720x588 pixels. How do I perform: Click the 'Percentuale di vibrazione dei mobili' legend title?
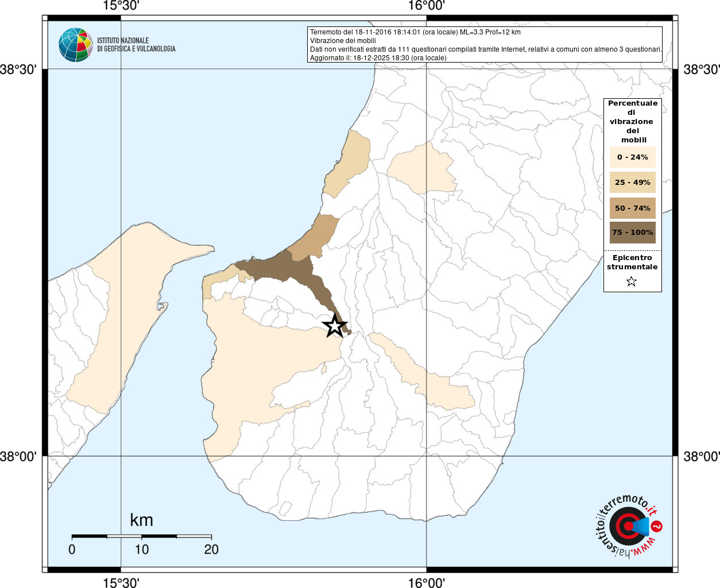(x=633, y=121)
